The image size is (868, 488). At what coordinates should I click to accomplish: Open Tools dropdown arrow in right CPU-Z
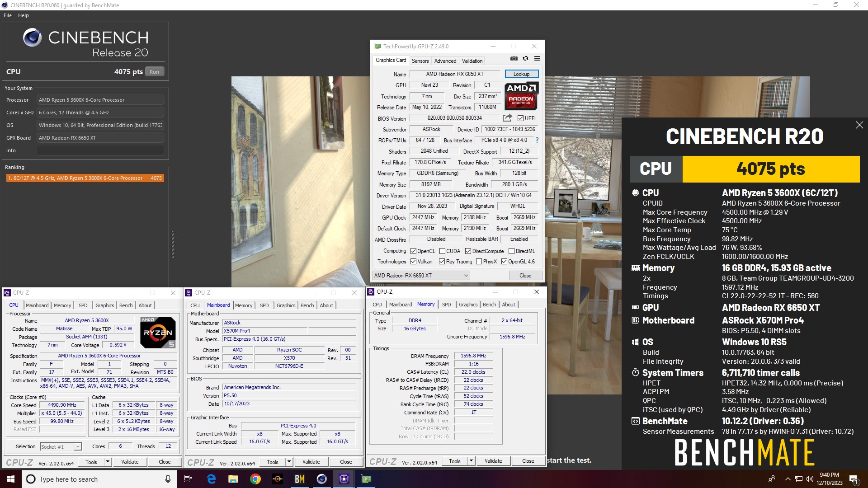[x=471, y=461]
